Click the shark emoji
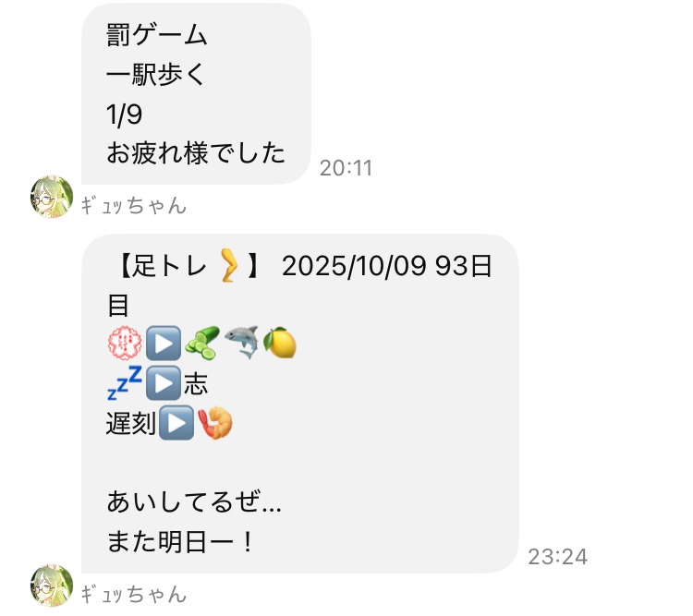Image resolution: width=693 pixels, height=616 pixels. click(242, 343)
